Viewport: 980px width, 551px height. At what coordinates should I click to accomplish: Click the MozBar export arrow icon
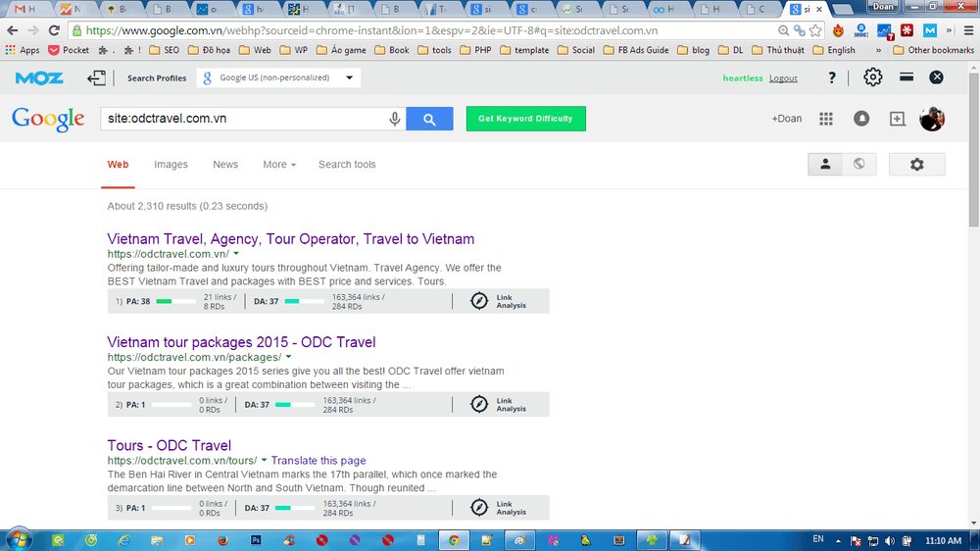[96, 77]
